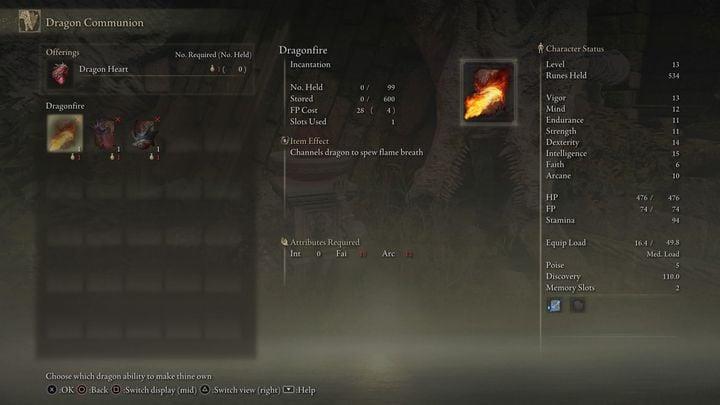Click the circle Back button prompt
This screenshot has width=720, height=405.
point(92,390)
